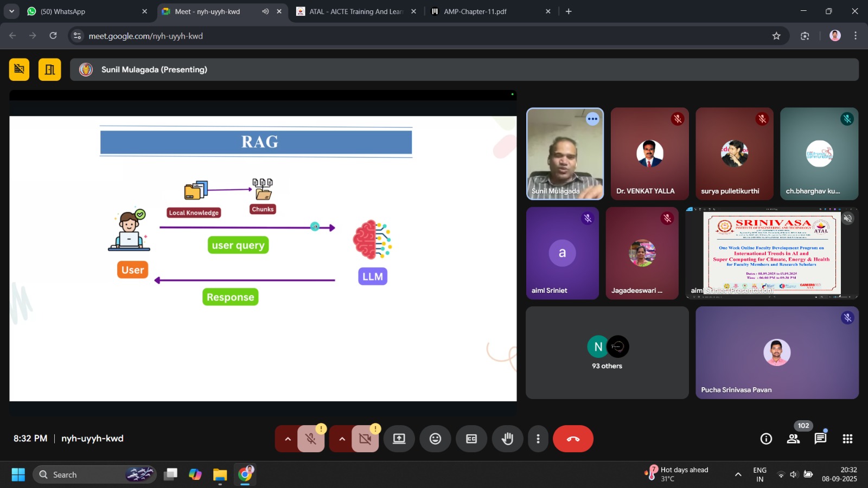Leave the call with red hang-up button
Viewport: 868px width, 488px height.
tap(573, 439)
